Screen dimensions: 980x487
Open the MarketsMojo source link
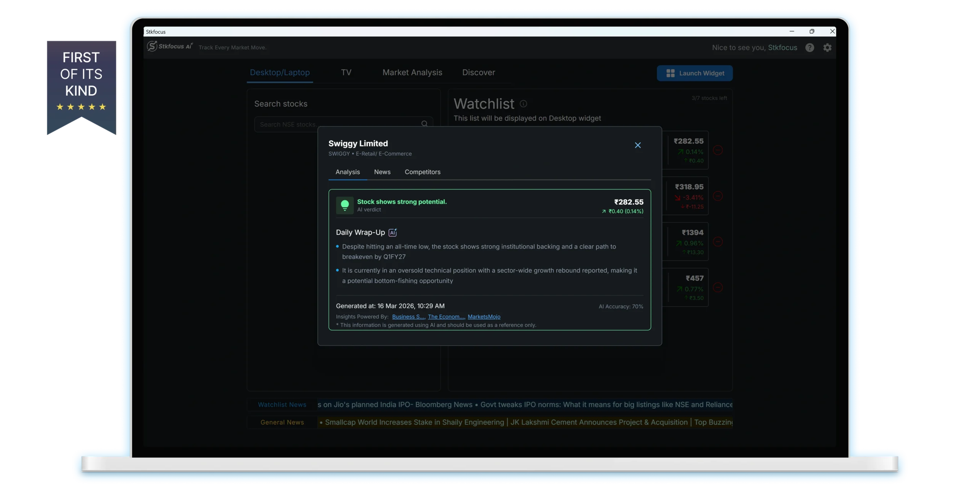(484, 317)
